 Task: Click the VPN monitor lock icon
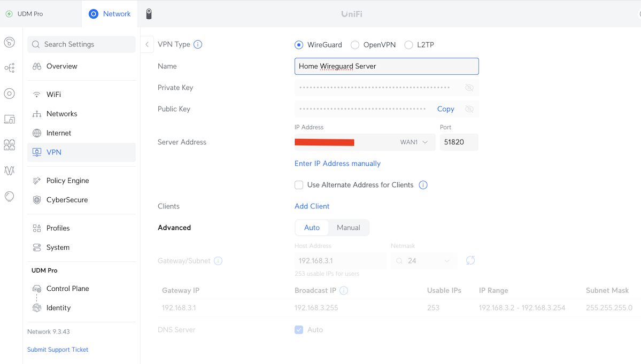[37, 152]
